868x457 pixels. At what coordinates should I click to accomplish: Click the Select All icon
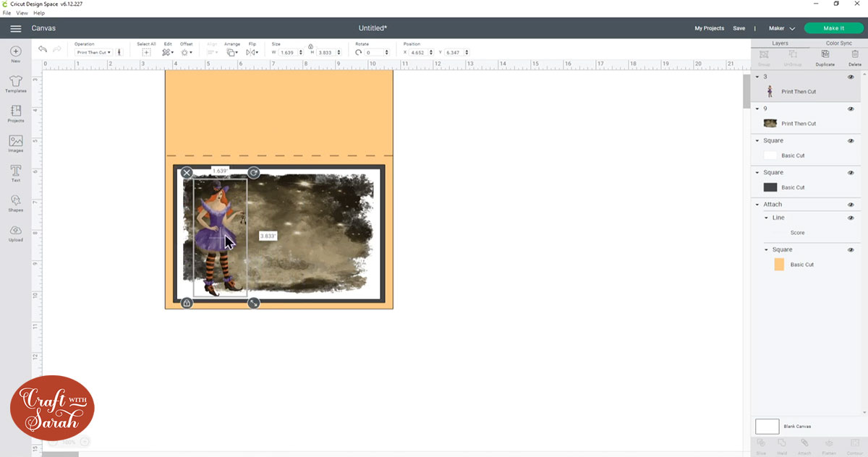(147, 53)
